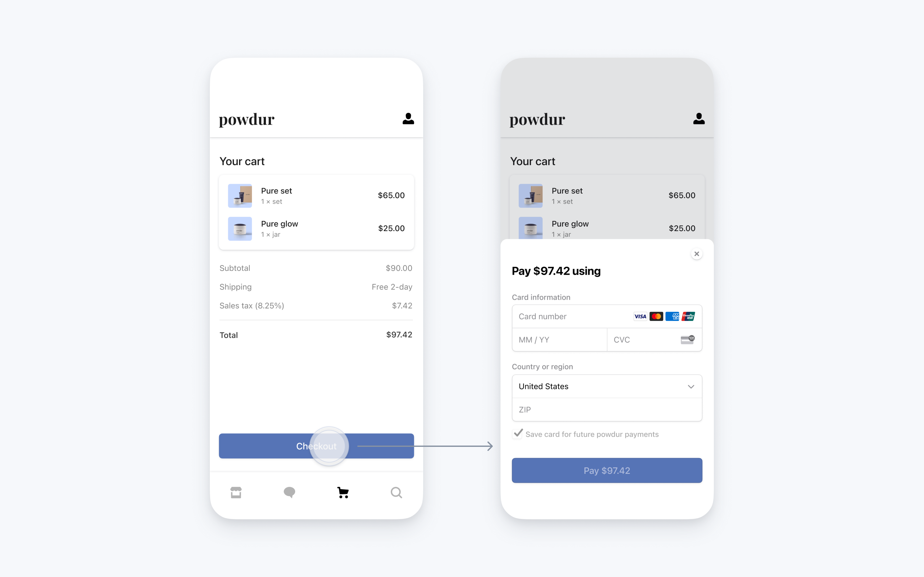Open card expiry MM/YY dropdown field
924x577 pixels.
[559, 339]
